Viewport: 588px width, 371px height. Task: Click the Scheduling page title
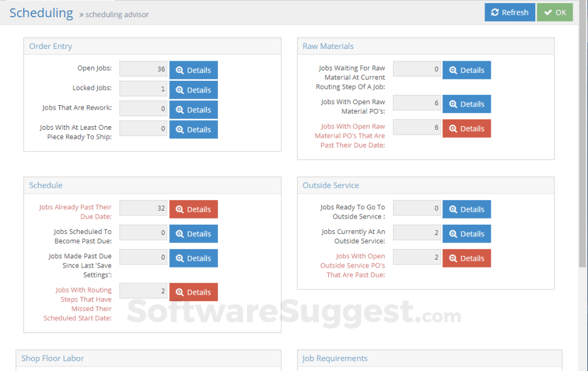pos(41,12)
